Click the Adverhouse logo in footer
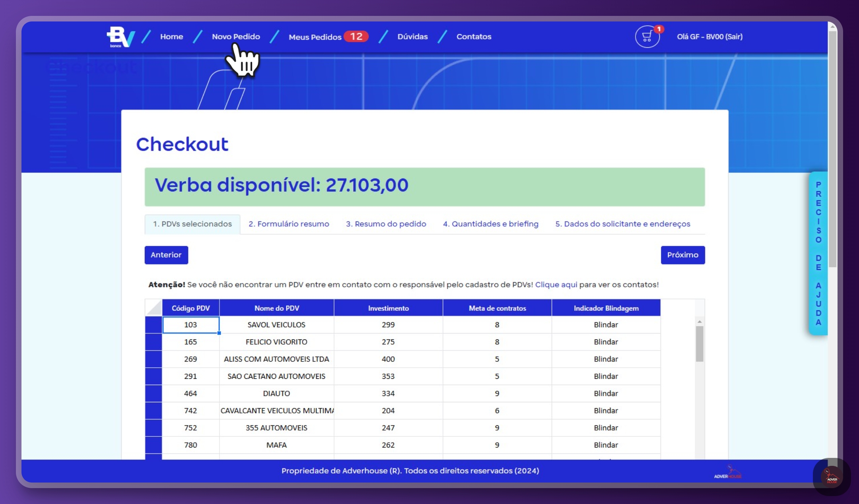Screen dimensions: 859x504 (728, 472)
